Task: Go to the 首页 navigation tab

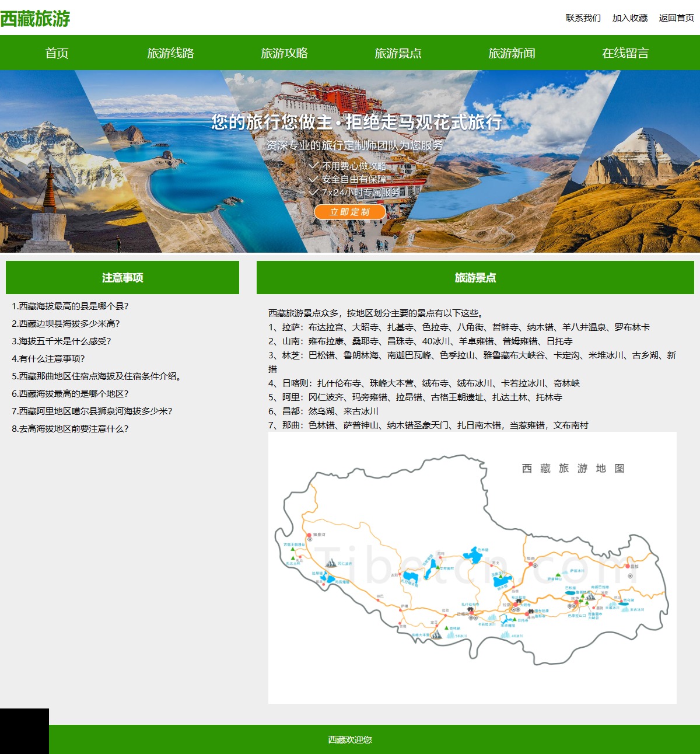Action: pyautogui.click(x=57, y=53)
